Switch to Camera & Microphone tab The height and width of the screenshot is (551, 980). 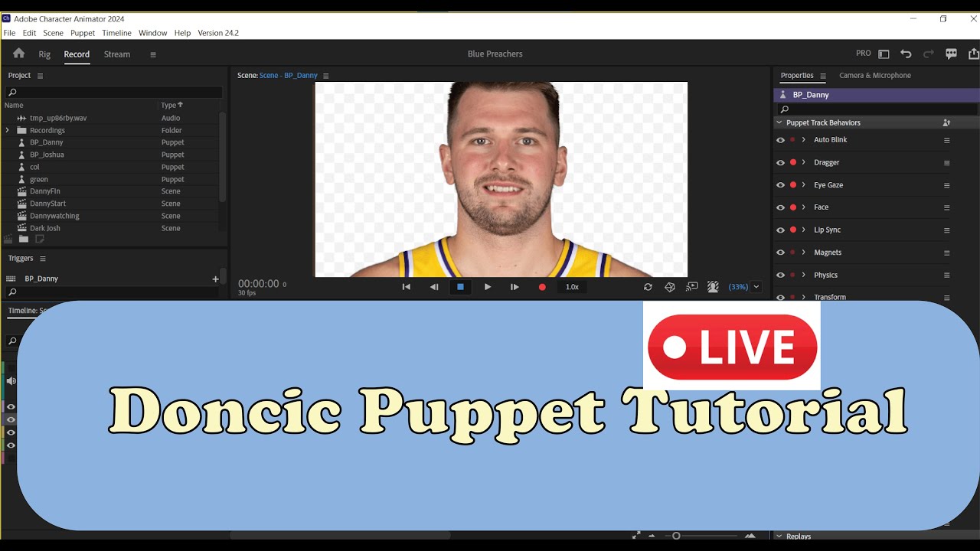(x=875, y=76)
